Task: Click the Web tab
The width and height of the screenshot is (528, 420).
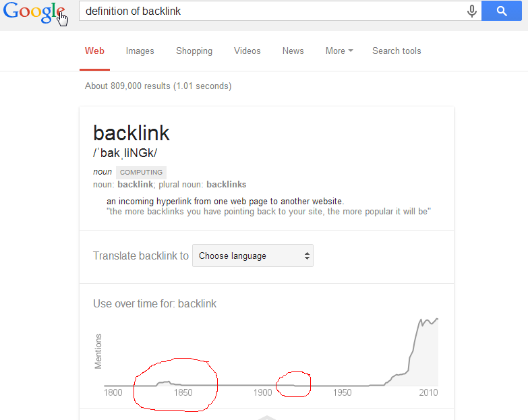Action: pos(94,51)
